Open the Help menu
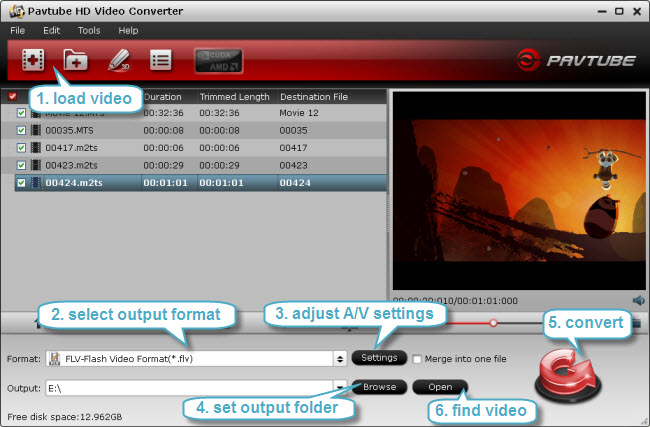This screenshot has height=427, width=650. tap(128, 31)
